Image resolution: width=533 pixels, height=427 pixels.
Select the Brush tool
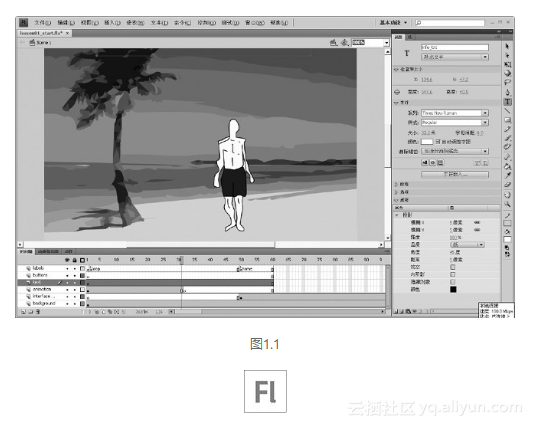click(507, 138)
